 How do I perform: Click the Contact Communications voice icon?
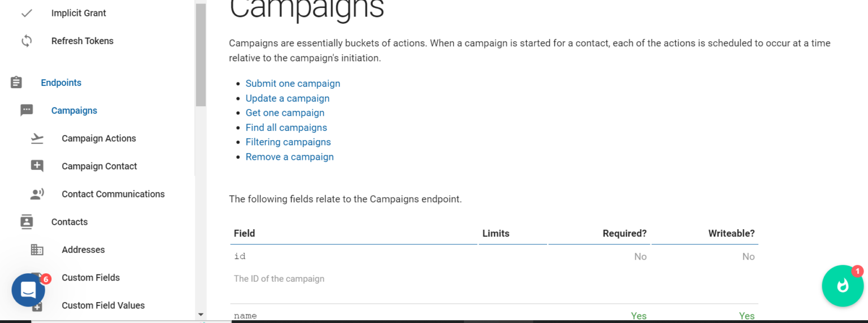[37, 194]
